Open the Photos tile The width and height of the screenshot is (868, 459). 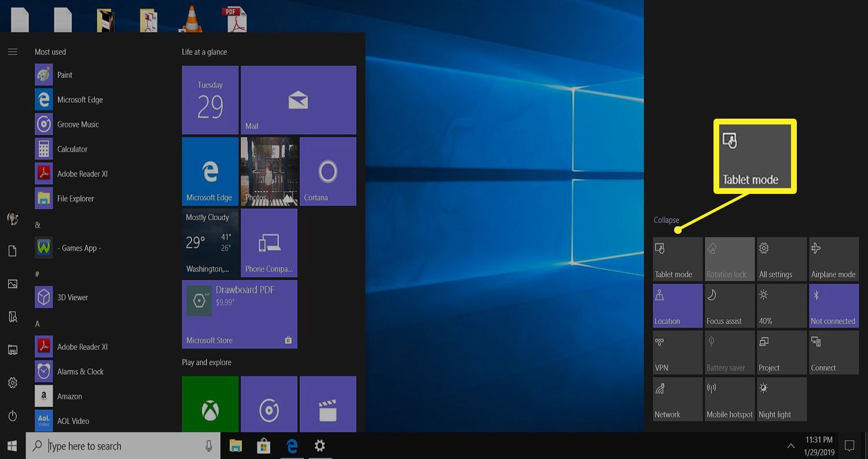pyautogui.click(x=269, y=171)
